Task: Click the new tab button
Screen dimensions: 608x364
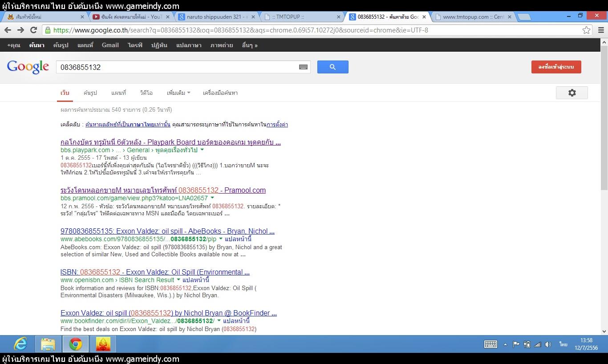Action: pyautogui.click(x=524, y=17)
